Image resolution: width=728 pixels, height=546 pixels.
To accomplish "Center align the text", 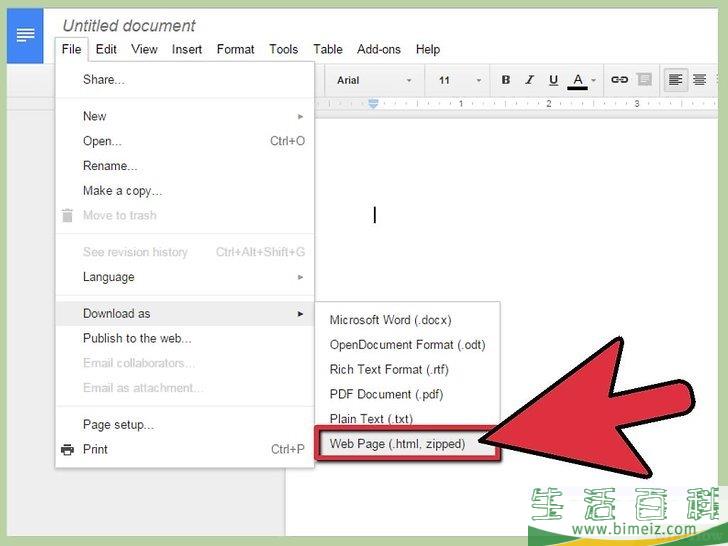I will 699,80.
